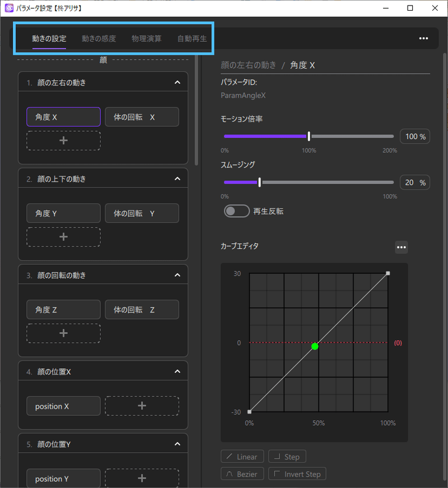Select the 体の回転 X parameter
448x488 pixels.
[142, 117]
